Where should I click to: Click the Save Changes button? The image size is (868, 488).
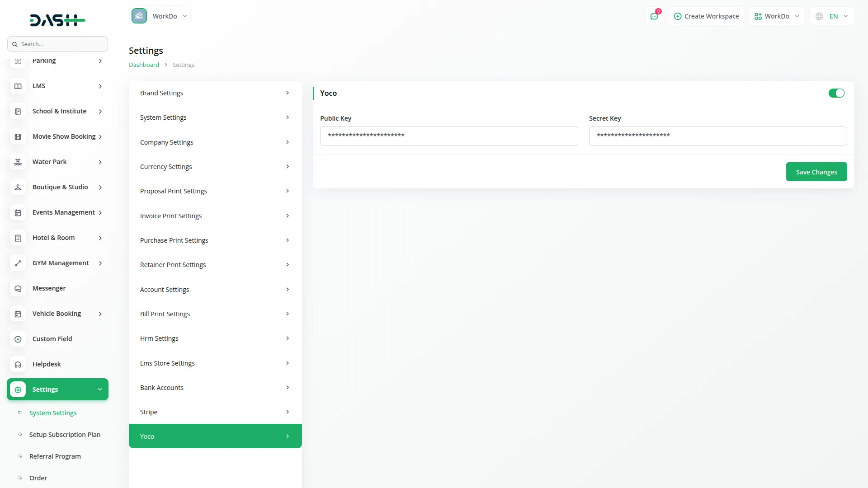(x=816, y=172)
